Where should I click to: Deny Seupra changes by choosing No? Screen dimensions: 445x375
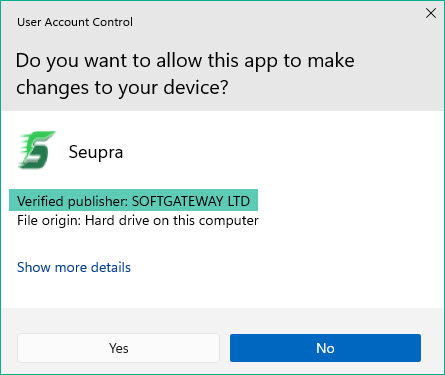[325, 348]
